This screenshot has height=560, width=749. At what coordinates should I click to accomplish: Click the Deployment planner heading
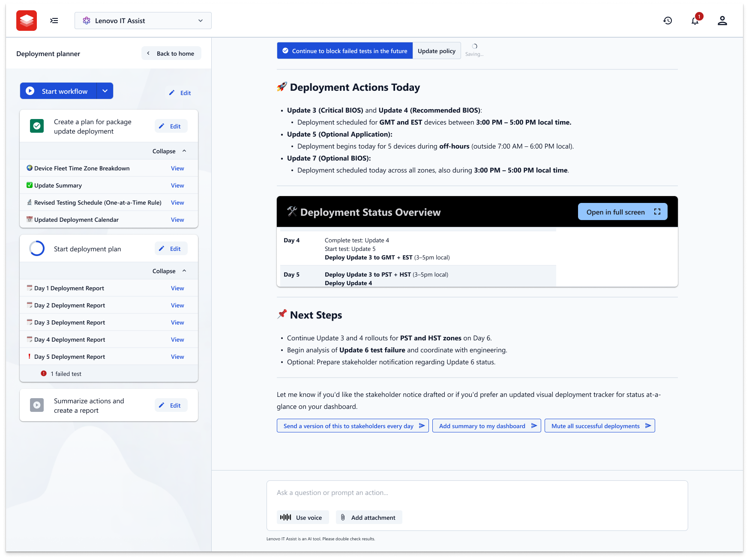point(48,54)
